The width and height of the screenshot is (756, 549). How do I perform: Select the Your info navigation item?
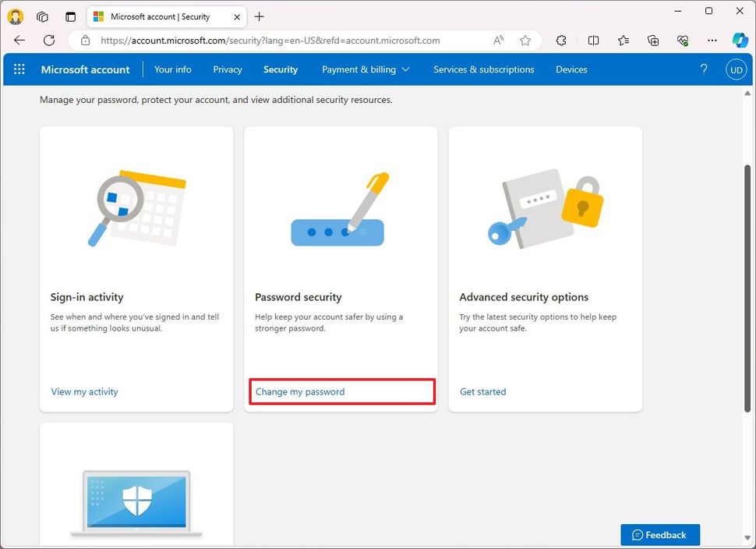(172, 69)
